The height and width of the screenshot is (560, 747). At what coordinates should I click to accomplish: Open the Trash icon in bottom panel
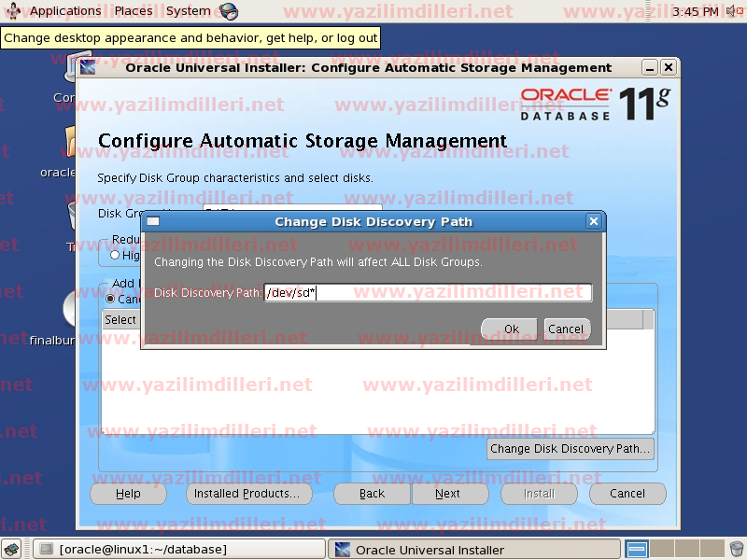[x=737, y=550]
